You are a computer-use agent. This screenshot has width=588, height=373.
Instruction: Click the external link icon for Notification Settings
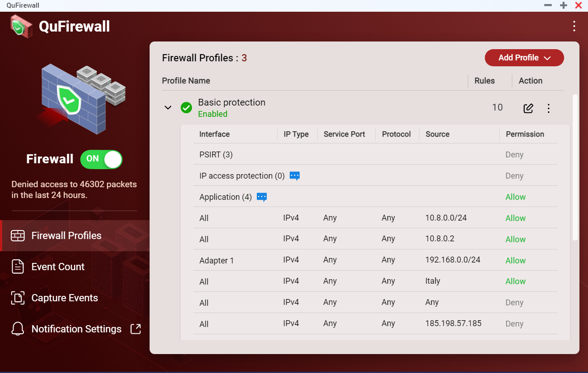click(x=136, y=329)
